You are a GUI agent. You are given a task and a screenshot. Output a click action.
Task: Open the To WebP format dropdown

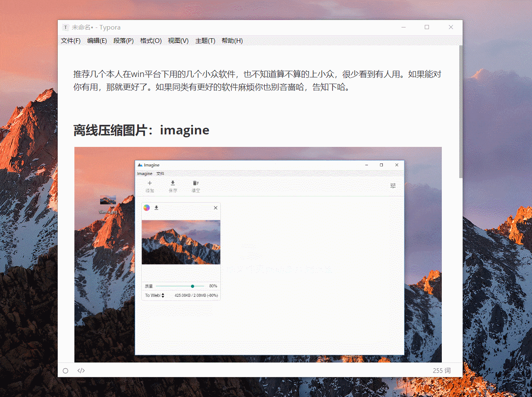pos(155,295)
